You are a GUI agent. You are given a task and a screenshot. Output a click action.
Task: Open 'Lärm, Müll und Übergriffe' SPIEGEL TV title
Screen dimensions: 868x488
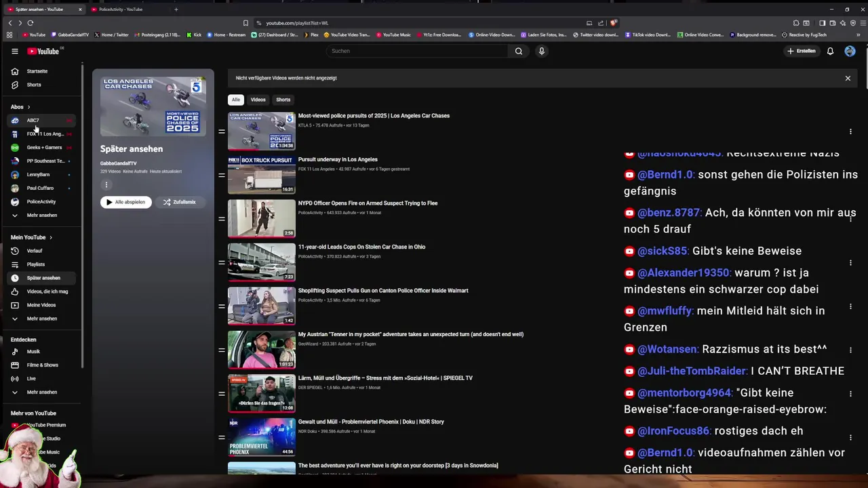point(385,378)
